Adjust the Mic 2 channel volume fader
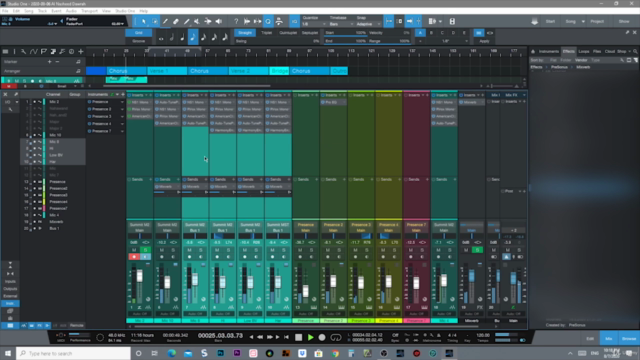This screenshot has width=640, height=360. coord(140,276)
